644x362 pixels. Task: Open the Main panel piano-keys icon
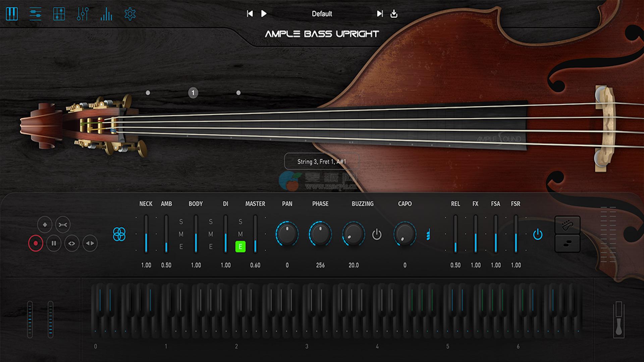[x=12, y=14]
